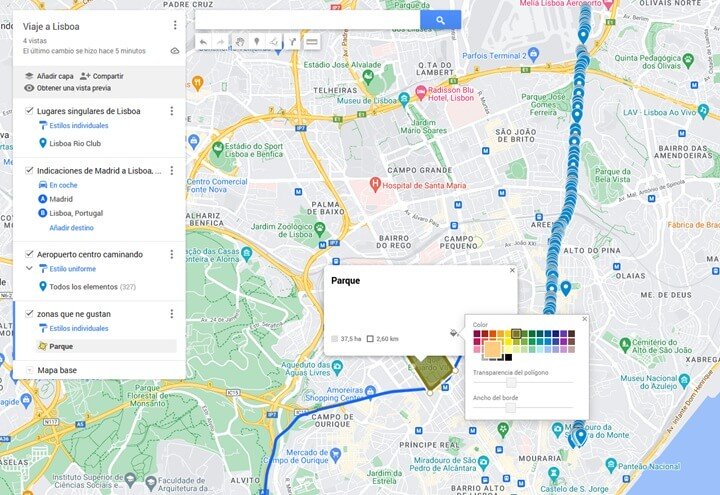The height and width of the screenshot is (495, 720).
Task: Select the add directions tool
Action: pos(292,42)
